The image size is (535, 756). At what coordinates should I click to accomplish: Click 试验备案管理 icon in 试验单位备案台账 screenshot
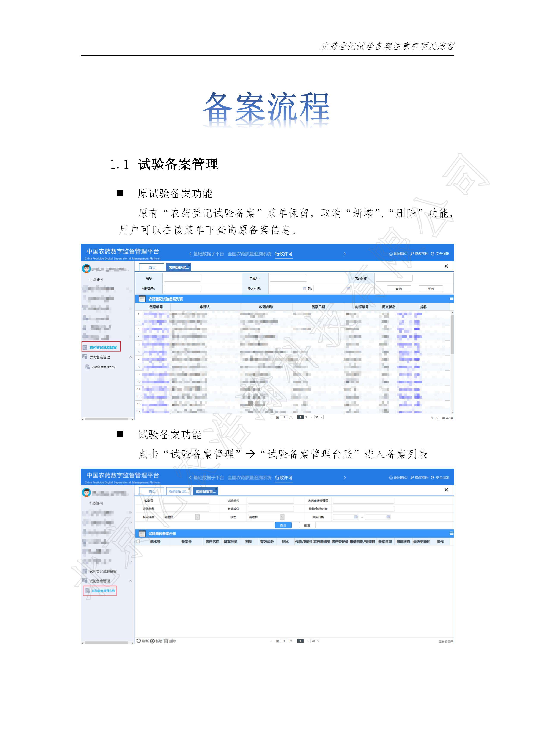[x=85, y=581]
